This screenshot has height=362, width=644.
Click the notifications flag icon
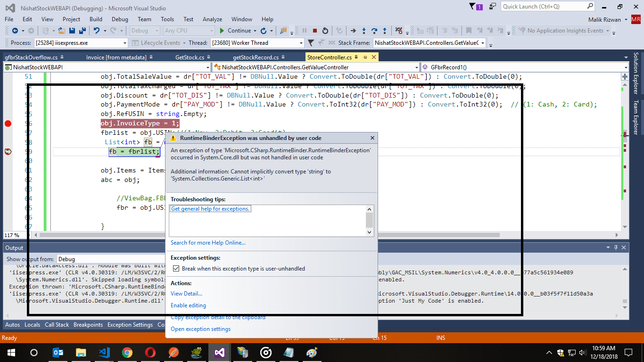(473, 7)
